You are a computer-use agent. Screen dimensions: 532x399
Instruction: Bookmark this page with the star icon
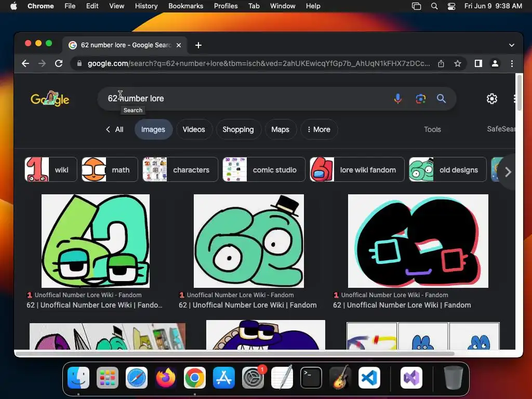pyautogui.click(x=458, y=63)
